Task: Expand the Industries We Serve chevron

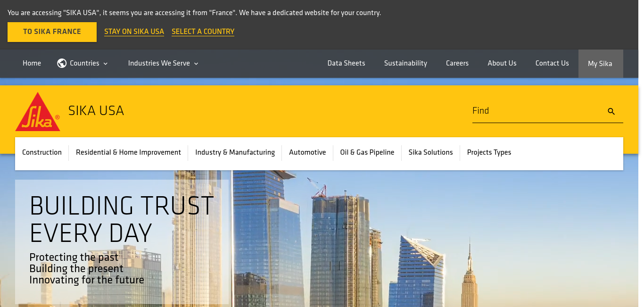Action: pyautogui.click(x=196, y=64)
